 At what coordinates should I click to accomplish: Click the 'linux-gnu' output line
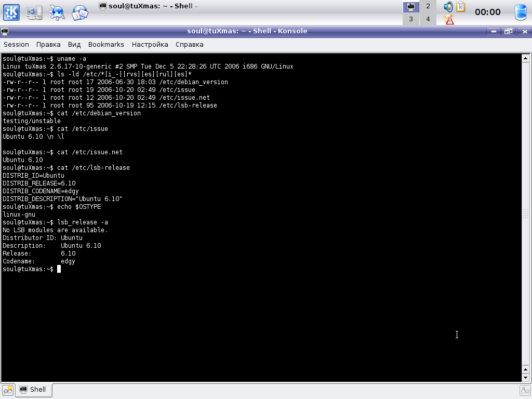tap(19, 215)
